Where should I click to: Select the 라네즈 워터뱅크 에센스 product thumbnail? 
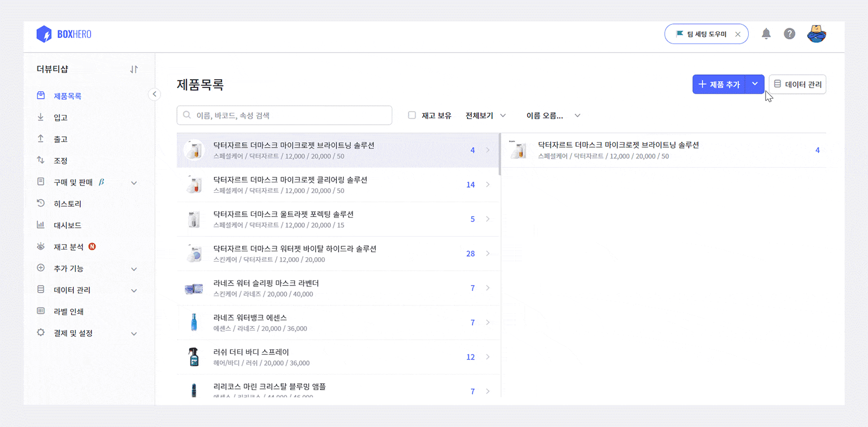coord(194,322)
